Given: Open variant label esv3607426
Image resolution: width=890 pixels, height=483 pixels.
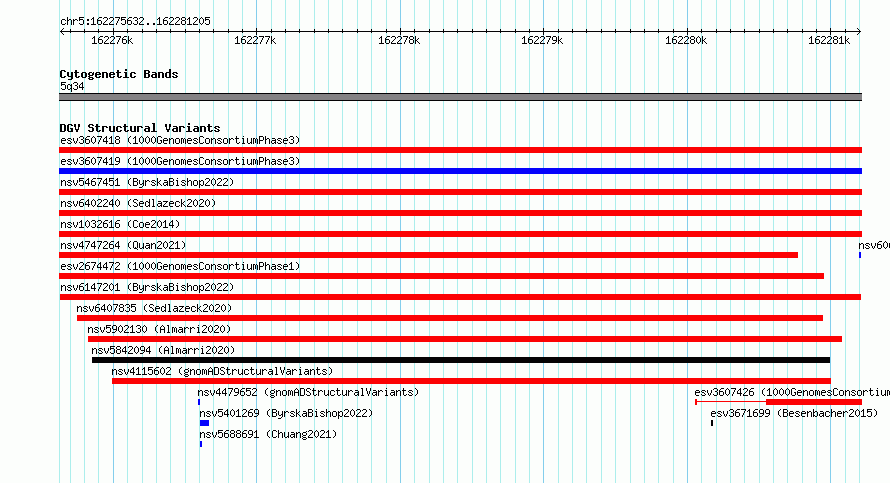Looking at the screenshot, I should (792, 392).
